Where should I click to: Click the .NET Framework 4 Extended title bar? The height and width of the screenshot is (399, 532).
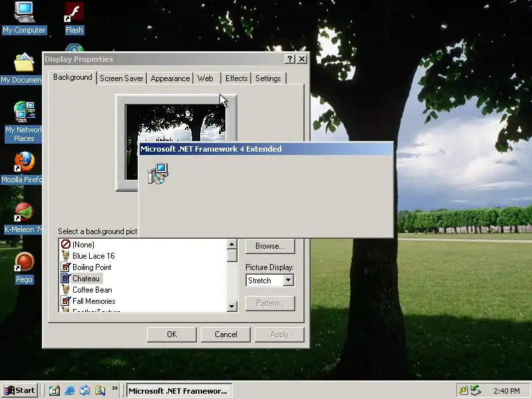[267, 148]
